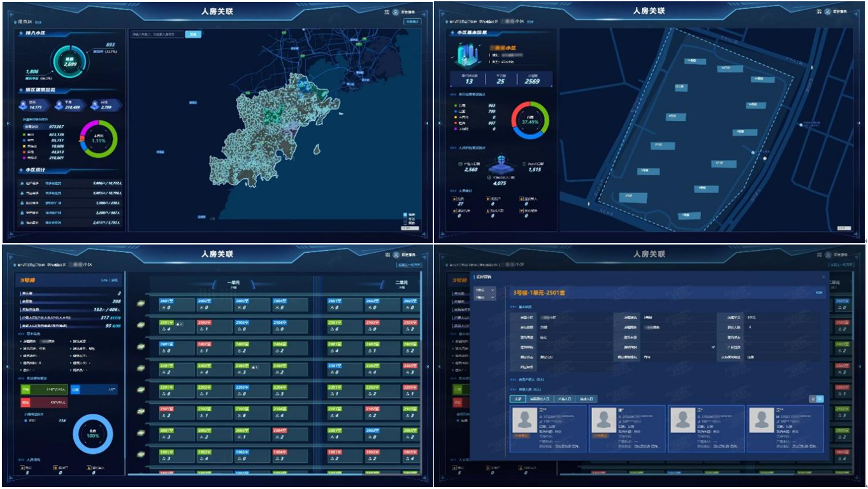
Task: Click the grid menu icon in district map header
Action: 386,11
